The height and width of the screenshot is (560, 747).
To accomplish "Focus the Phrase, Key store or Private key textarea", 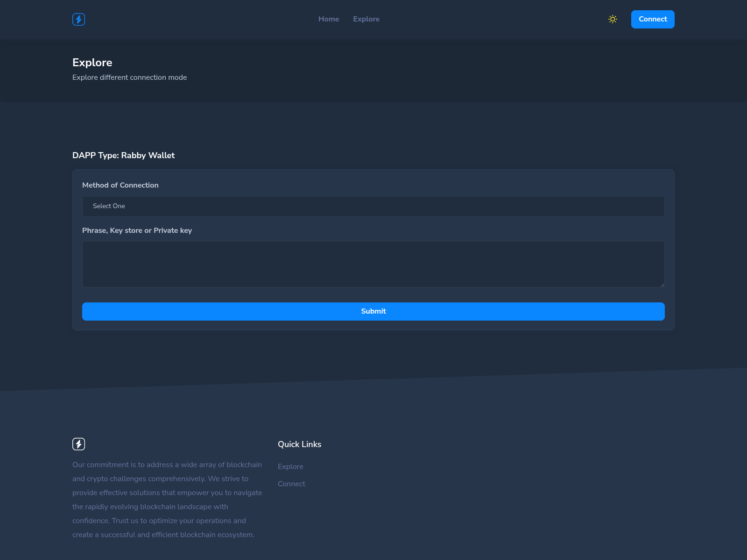I will [373, 264].
